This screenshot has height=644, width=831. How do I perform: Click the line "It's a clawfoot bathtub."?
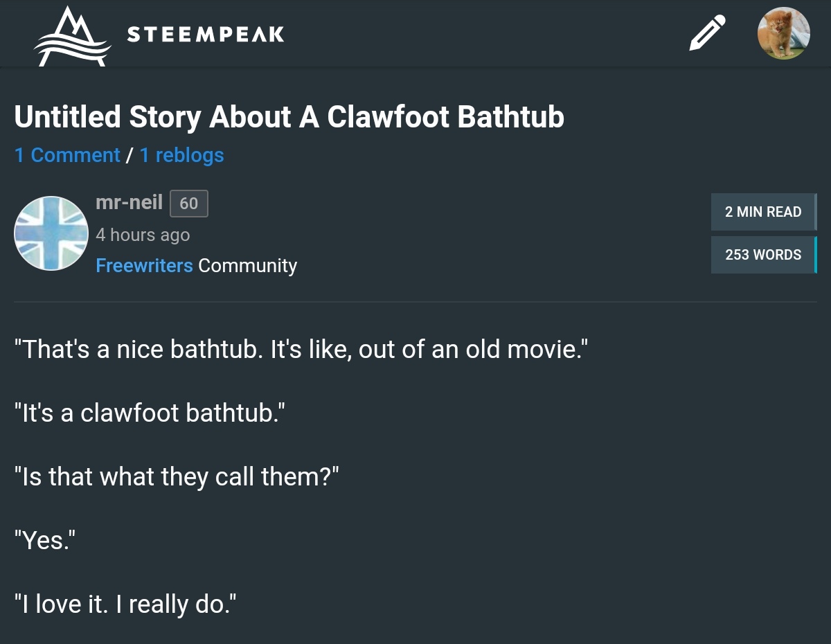(x=149, y=413)
